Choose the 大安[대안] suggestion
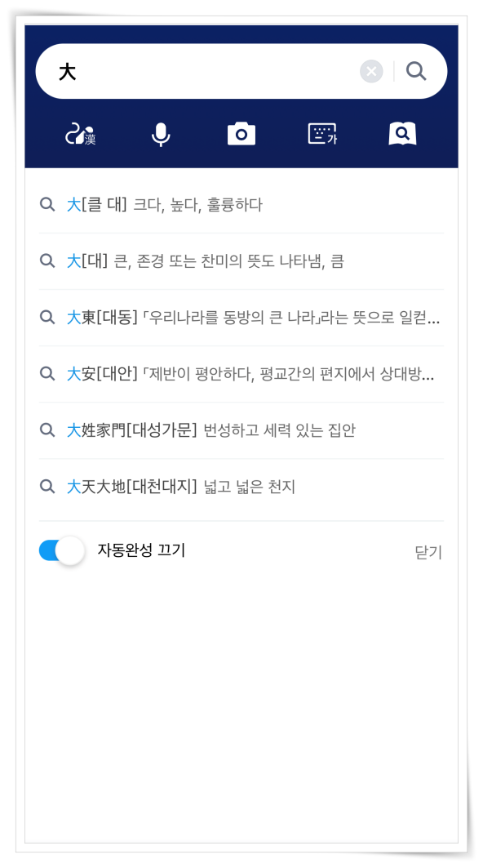The image size is (483, 868). click(x=241, y=374)
